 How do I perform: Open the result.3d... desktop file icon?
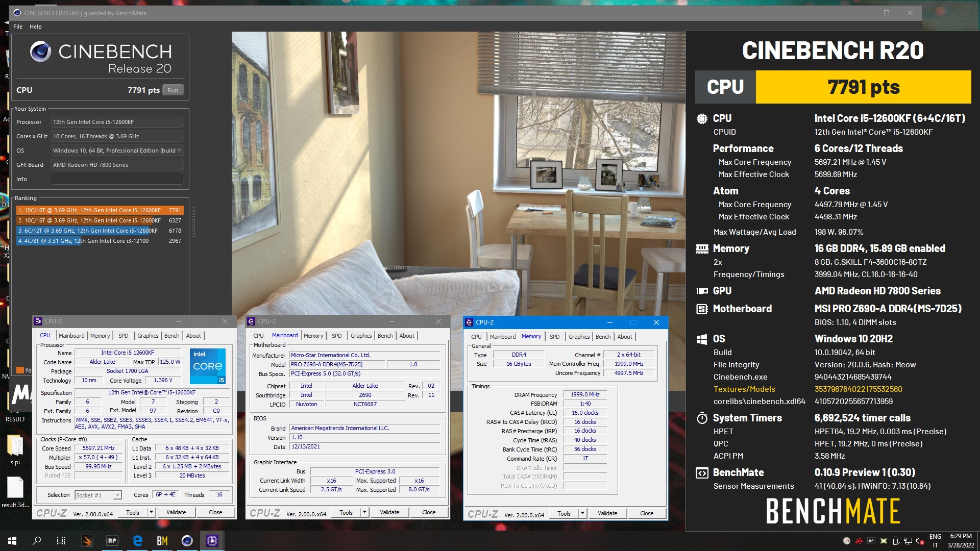click(15, 492)
